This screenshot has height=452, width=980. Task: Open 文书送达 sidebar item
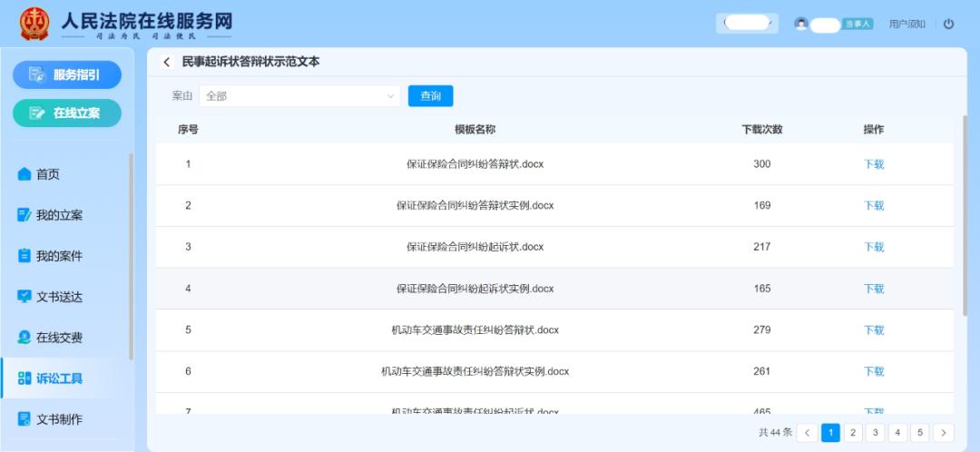[x=59, y=297]
